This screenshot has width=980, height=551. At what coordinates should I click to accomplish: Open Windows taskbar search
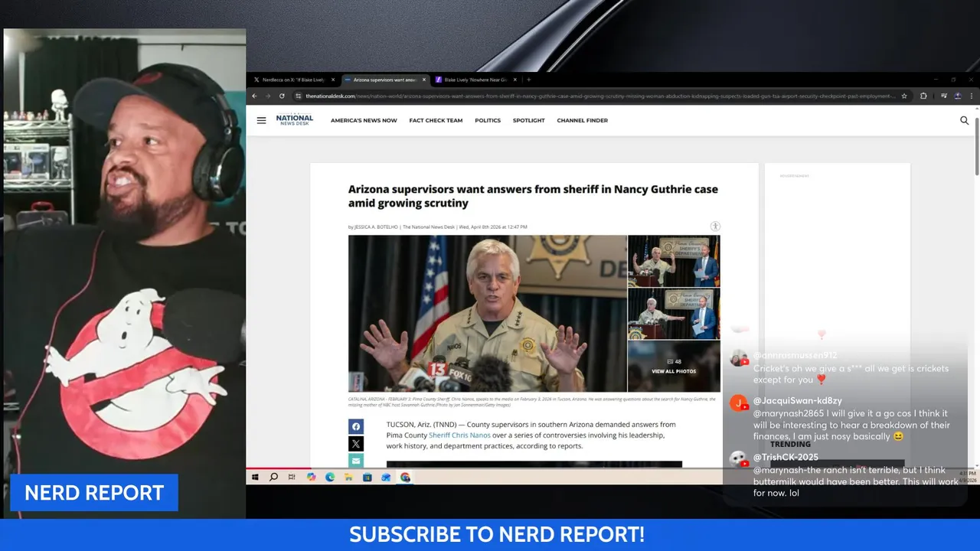[273, 477]
